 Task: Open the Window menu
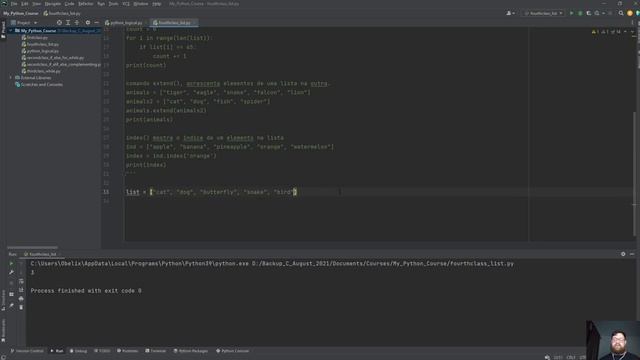[141, 4]
